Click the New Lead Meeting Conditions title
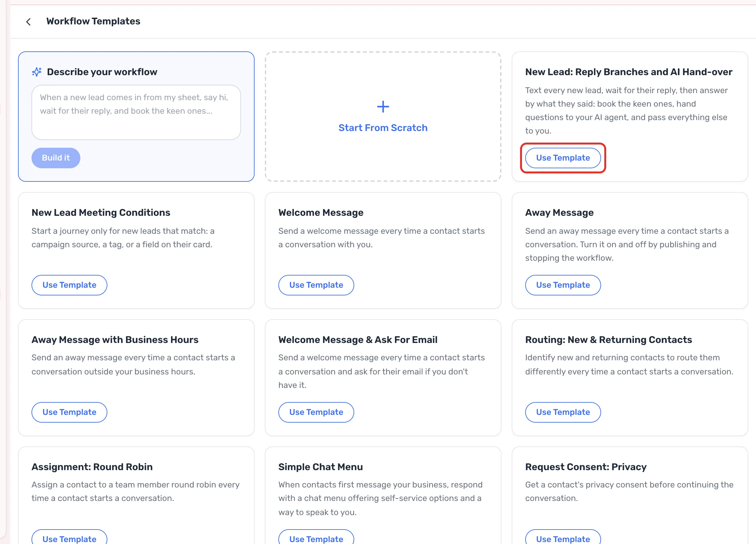756x544 pixels. coord(101,212)
